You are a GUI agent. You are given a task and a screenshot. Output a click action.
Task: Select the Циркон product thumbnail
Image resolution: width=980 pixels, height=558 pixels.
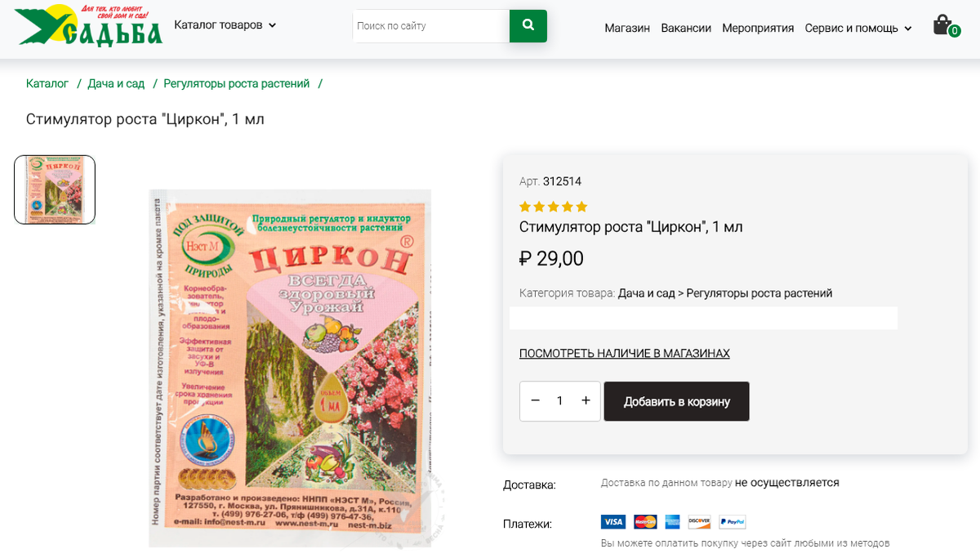pyautogui.click(x=55, y=190)
